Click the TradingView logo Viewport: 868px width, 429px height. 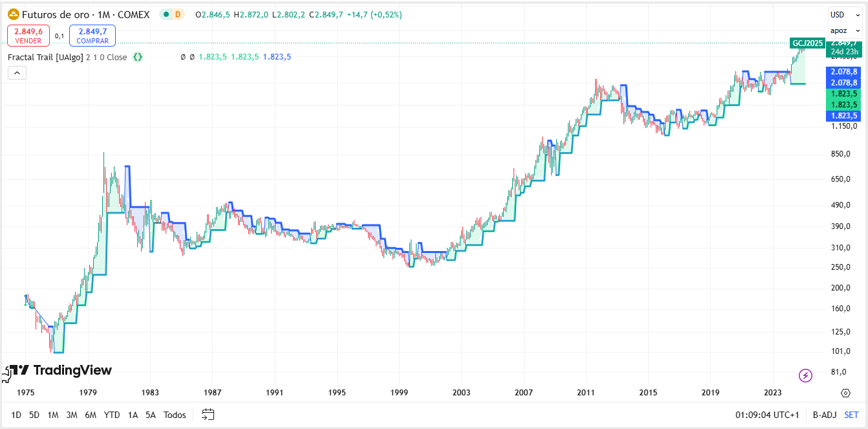[x=58, y=370]
